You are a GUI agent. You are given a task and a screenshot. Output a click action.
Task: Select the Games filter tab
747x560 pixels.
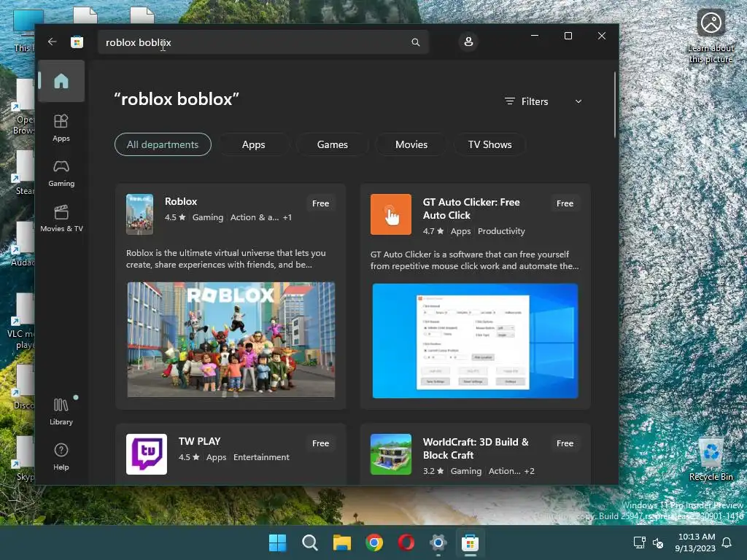point(332,144)
